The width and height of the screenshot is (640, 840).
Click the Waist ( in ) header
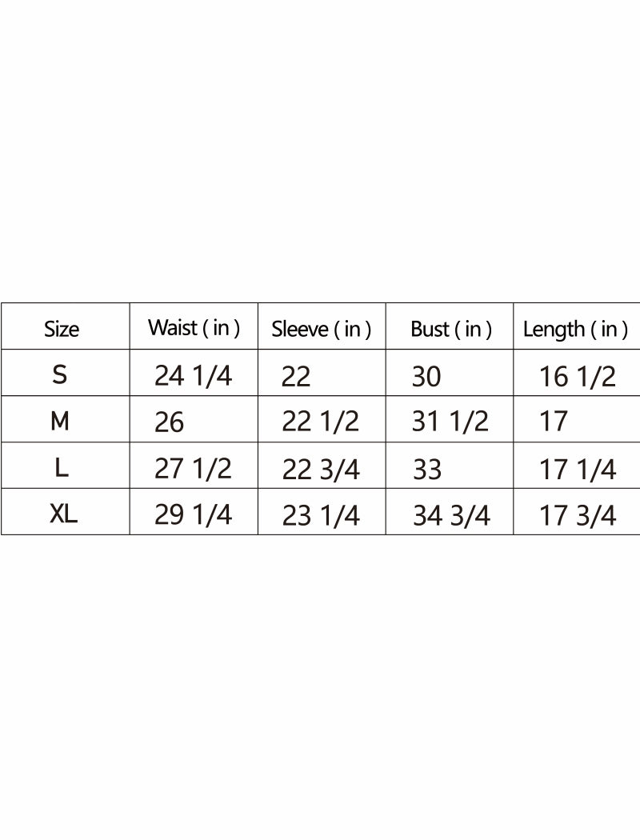(194, 327)
